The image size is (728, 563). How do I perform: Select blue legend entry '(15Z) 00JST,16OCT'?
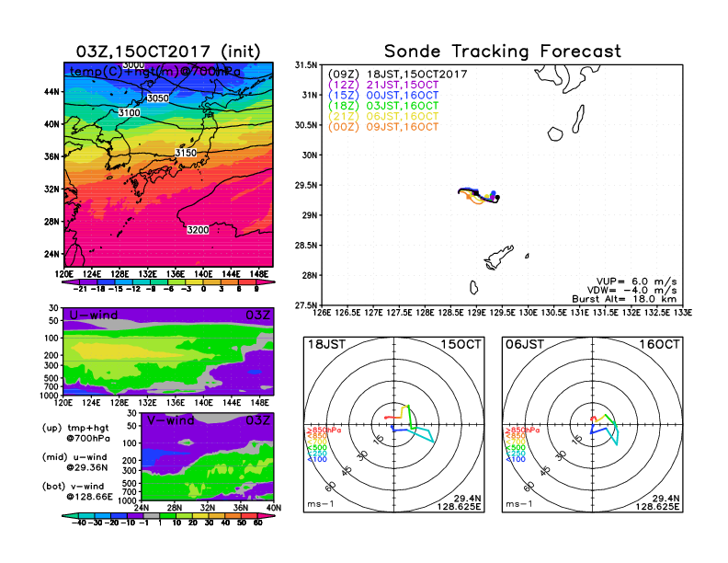[383, 96]
